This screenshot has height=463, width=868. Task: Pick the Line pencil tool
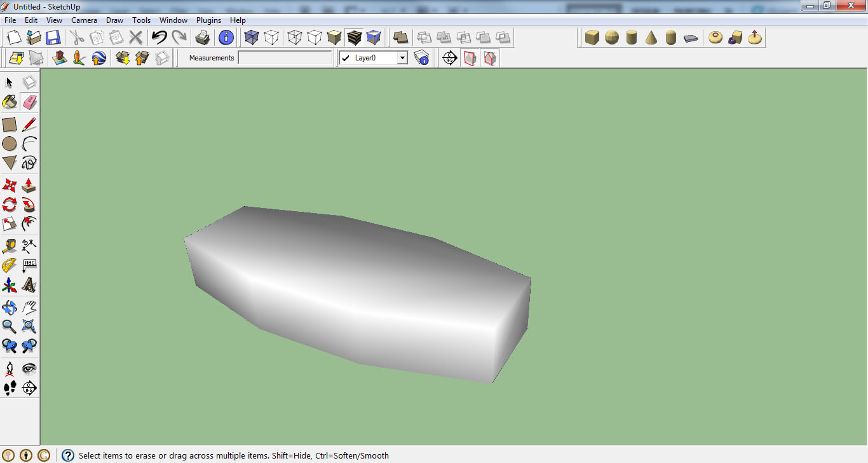click(x=29, y=125)
